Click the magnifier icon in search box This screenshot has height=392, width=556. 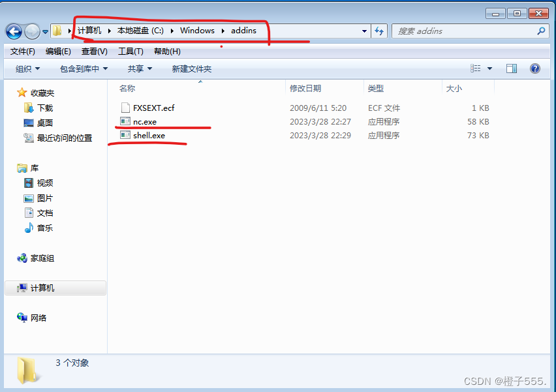[541, 31]
